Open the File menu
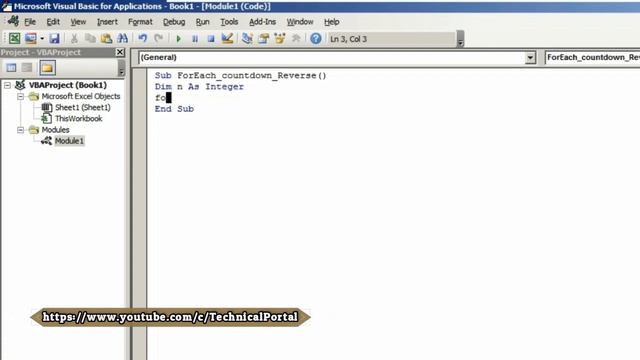 [x=30, y=22]
